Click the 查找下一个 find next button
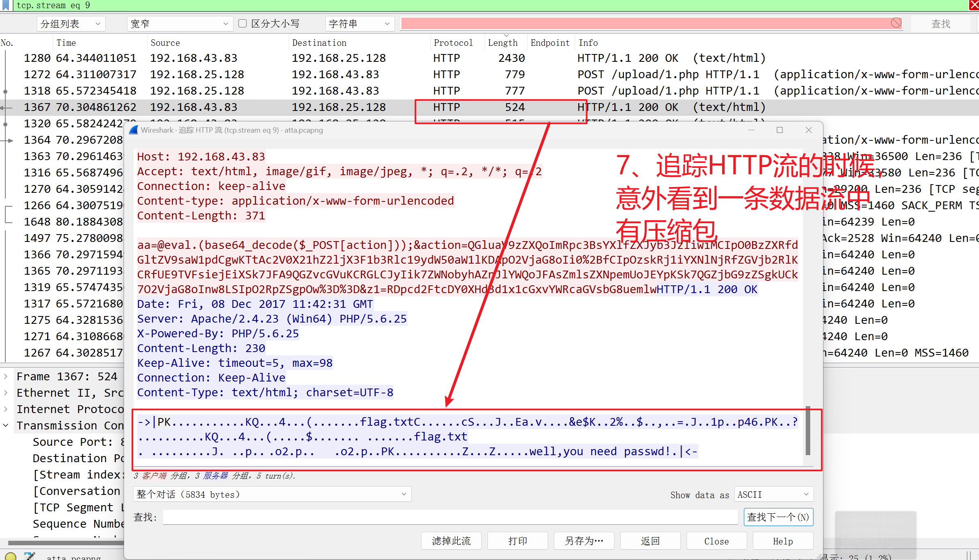This screenshot has width=979, height=560. (778, 517)
